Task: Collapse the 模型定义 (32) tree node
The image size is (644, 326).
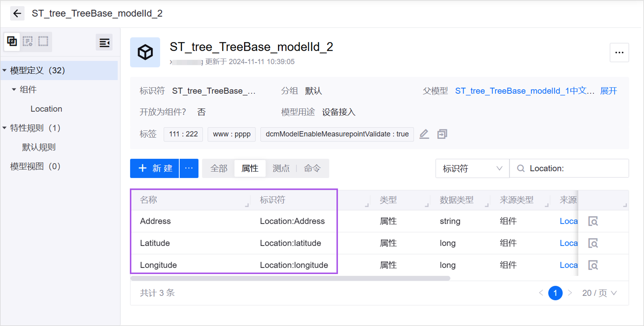Action: tap(5, 71)
